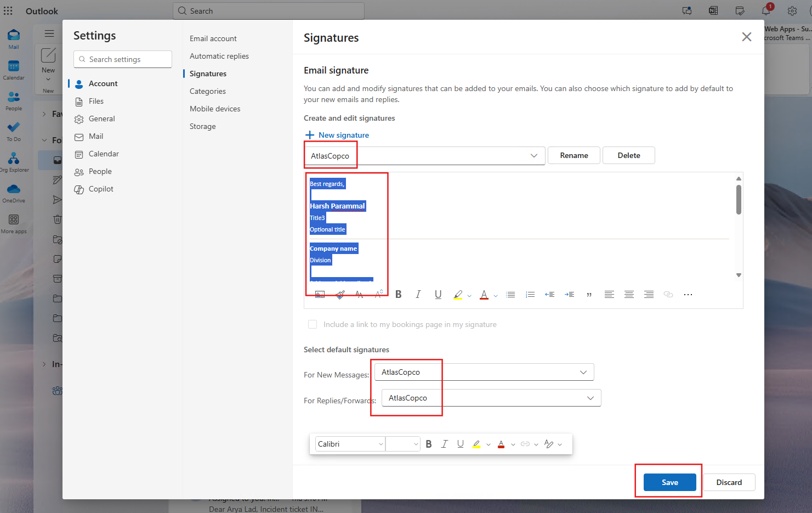This screenshot has width=812, height=513.
Task: Open the Mail settings category
Action: coord(96,136)
